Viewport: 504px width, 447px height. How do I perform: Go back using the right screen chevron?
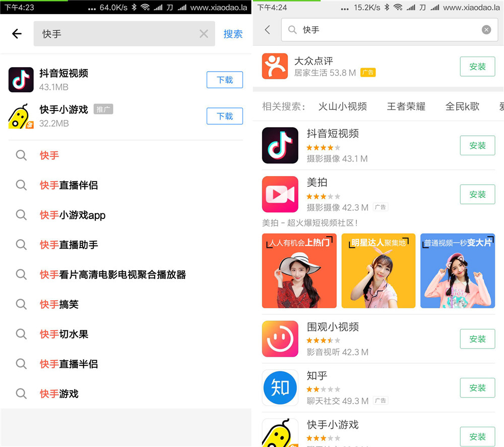pyautogui.click(x=268, y=30)
